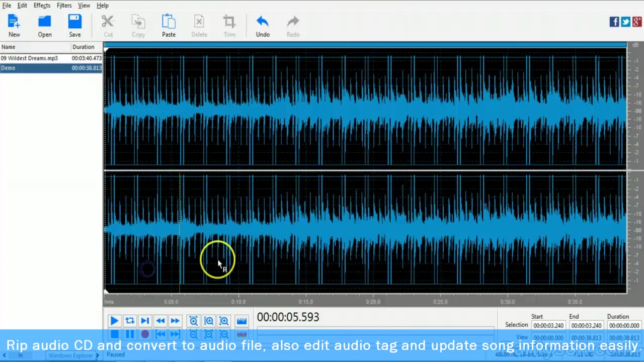Image resolution: width=644 pixels, height=362 pixels.
Task: Click the Selection End time field
Action: [x=586, y=326]
